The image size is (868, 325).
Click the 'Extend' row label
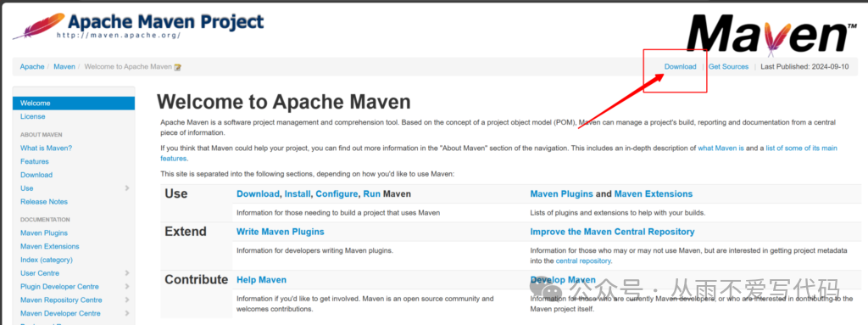(x=186, y=232)
